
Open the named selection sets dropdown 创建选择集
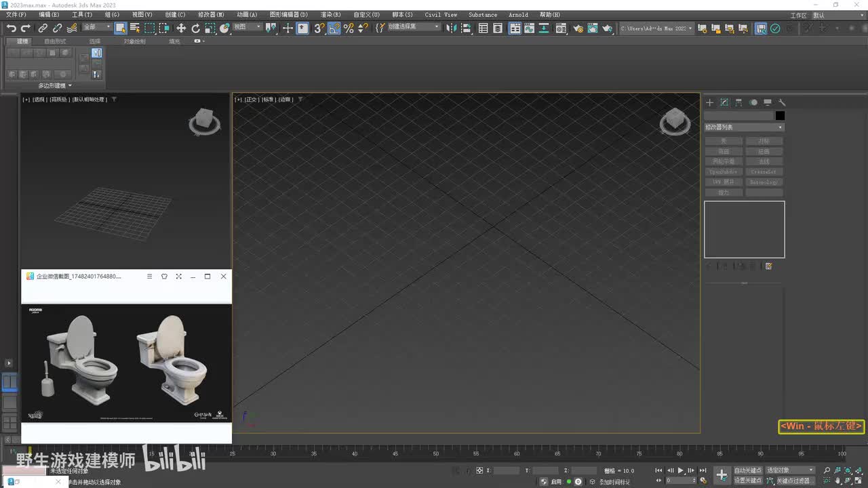413,27
